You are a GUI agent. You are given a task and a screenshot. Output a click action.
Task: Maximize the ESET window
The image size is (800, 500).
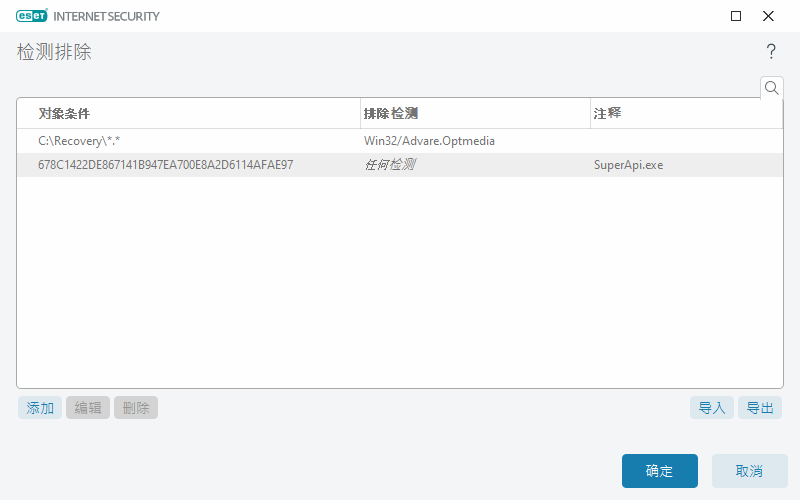pos(736,16)
